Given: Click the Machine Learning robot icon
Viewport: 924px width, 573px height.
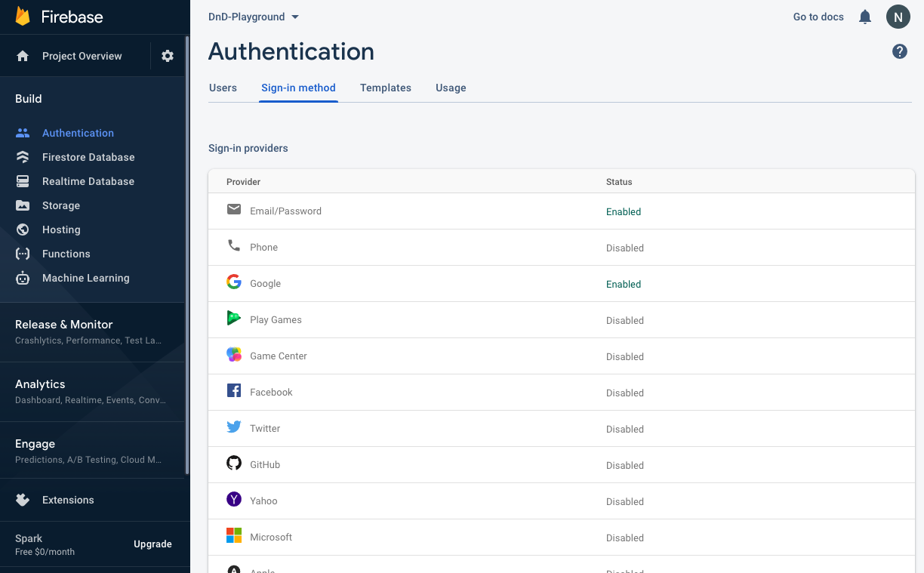Looking at the screenshot, I should tap(23, 278).
